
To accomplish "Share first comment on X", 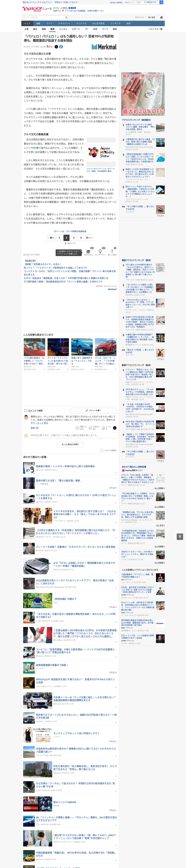I will click(x=115, y=428).
